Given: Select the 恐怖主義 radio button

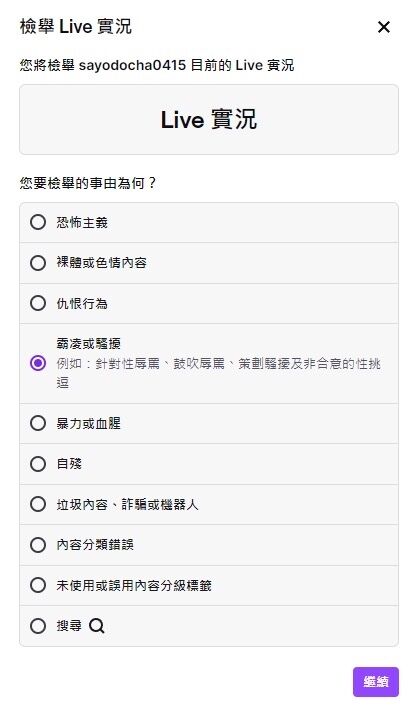Looking at the screenshot, I should click(38, 222).
